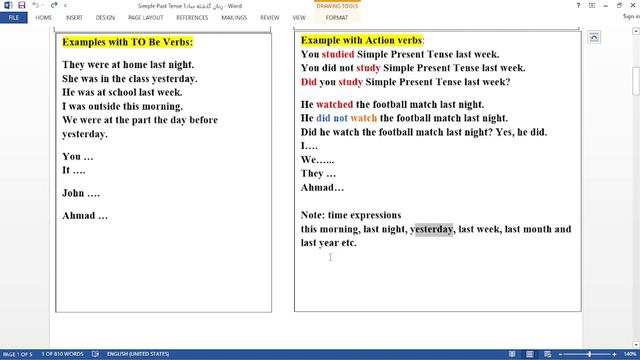Switch to Read Mode view
Viewport: 640px width, 360px height.
tap(512, 354)
